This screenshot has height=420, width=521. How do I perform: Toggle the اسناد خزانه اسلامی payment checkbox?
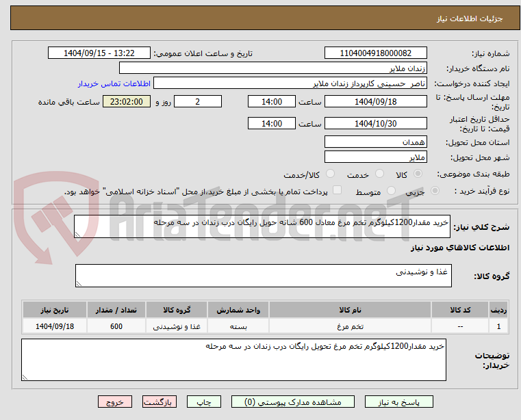(x=337, y=190)
